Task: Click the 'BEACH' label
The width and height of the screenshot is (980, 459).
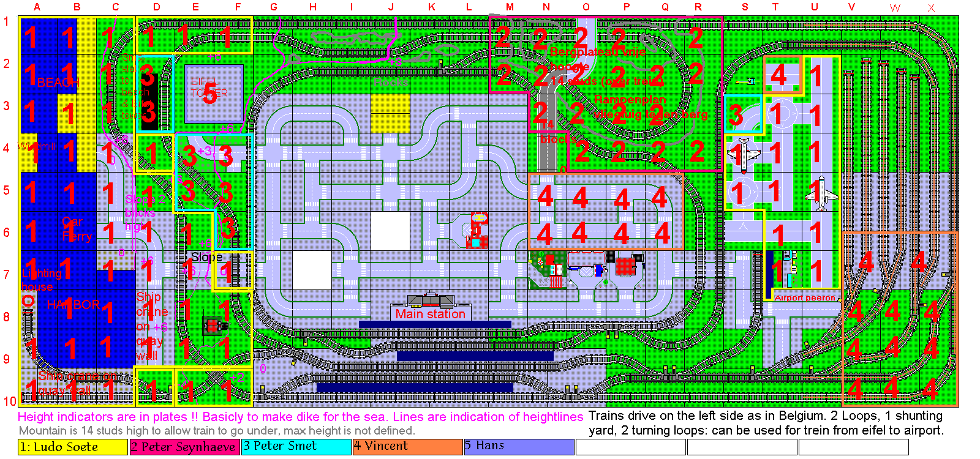Action: (58, 83)
